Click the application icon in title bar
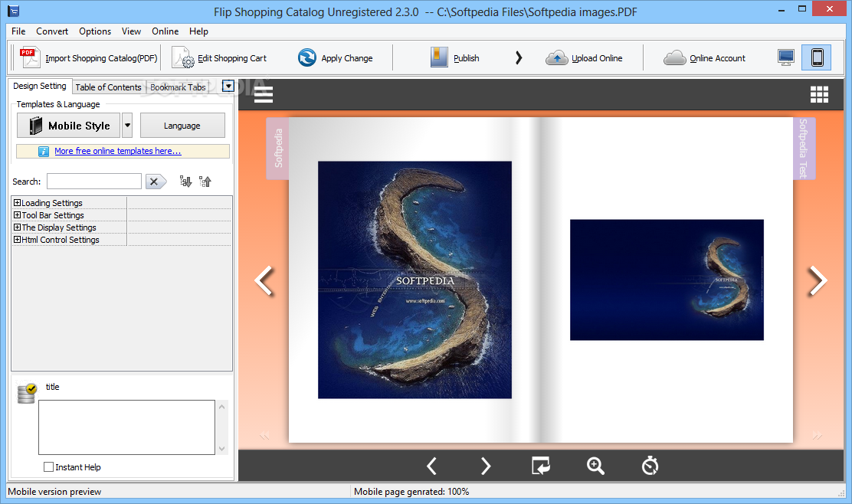852x504 pixels. [13, 10]
